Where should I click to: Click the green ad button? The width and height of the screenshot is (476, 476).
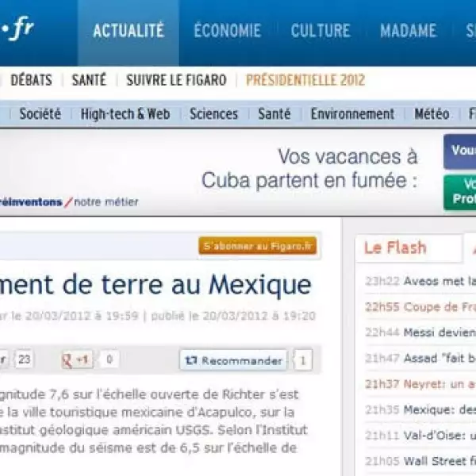(x=459, y=193)
